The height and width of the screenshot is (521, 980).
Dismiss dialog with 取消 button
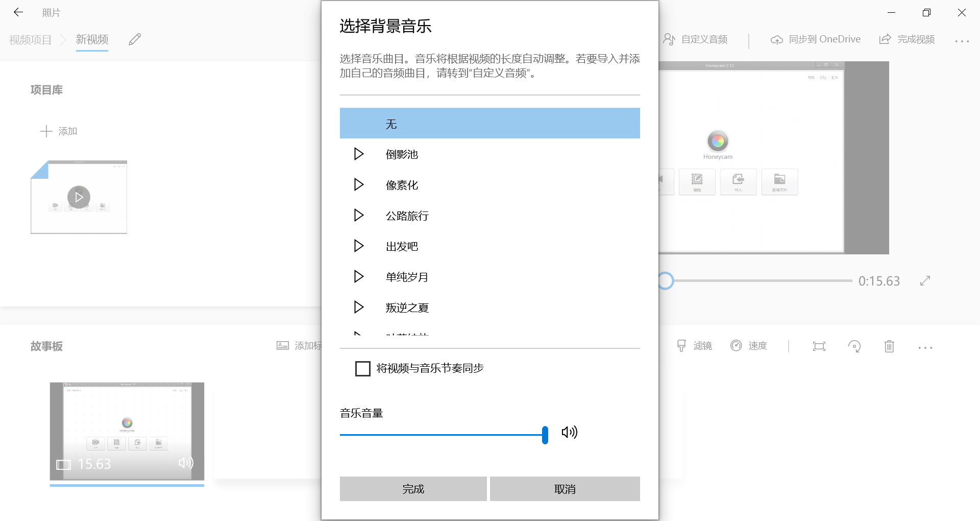[x=565, y=489]
